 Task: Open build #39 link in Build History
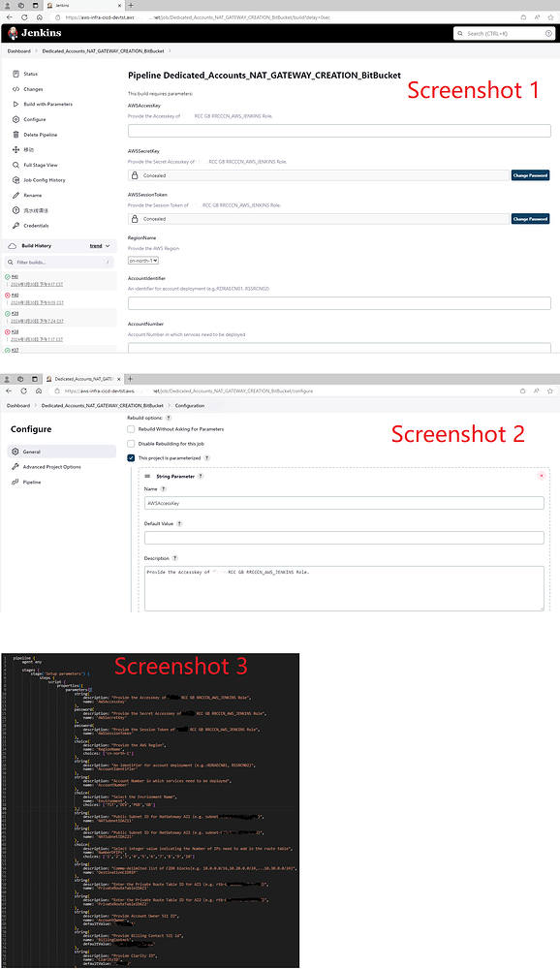(x=15, y=313)
